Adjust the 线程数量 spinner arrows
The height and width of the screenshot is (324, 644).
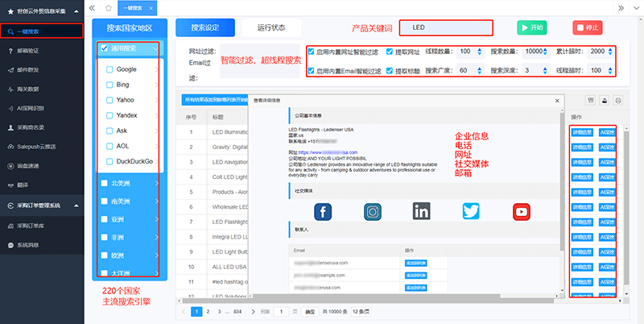click(480, 52)
